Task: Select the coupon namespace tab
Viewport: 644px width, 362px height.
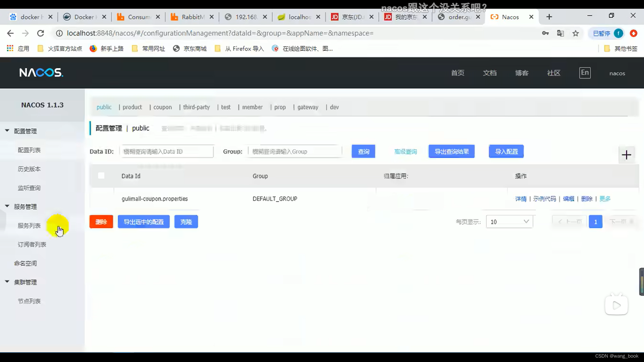Action: (163, 107)
